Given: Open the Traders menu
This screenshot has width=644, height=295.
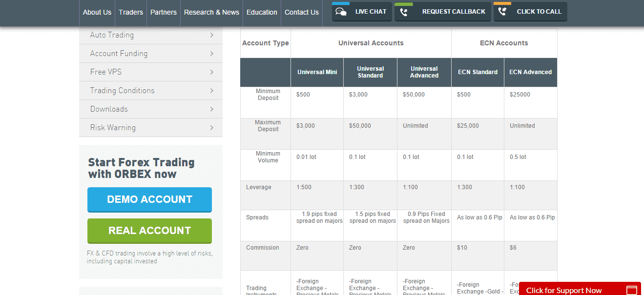Looking at the screenshot, I should (x=131, y=12).
